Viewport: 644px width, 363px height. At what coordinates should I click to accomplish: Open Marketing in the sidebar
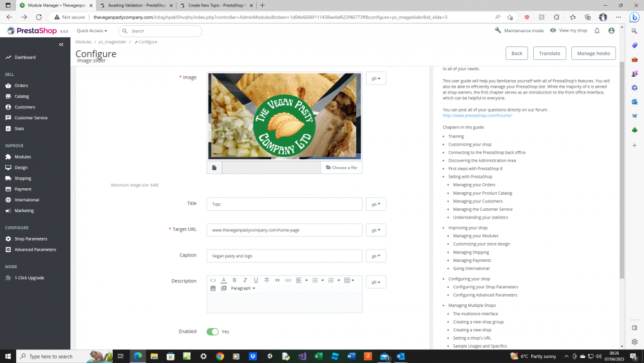(x=24, y=210)
